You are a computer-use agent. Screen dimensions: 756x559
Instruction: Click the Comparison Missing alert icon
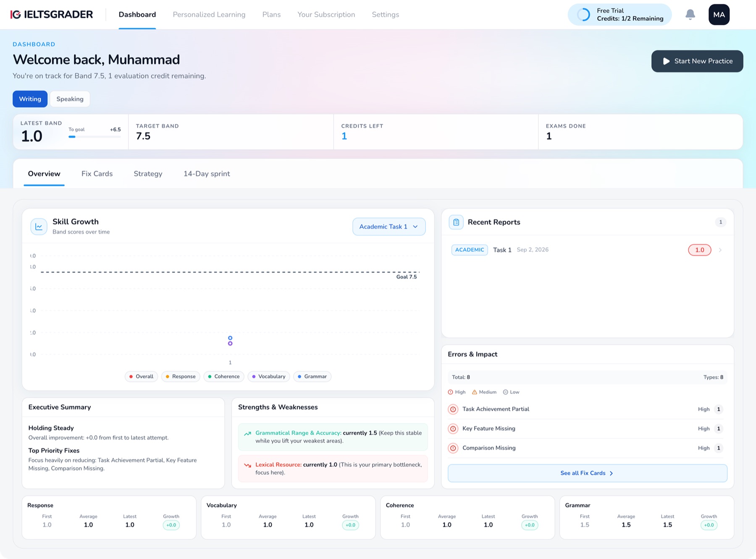pyautogui.click(x=453, y=448)
